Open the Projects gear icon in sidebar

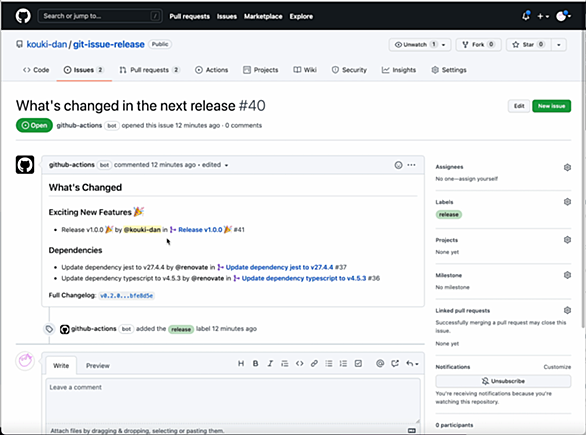(x=567, y=240)
